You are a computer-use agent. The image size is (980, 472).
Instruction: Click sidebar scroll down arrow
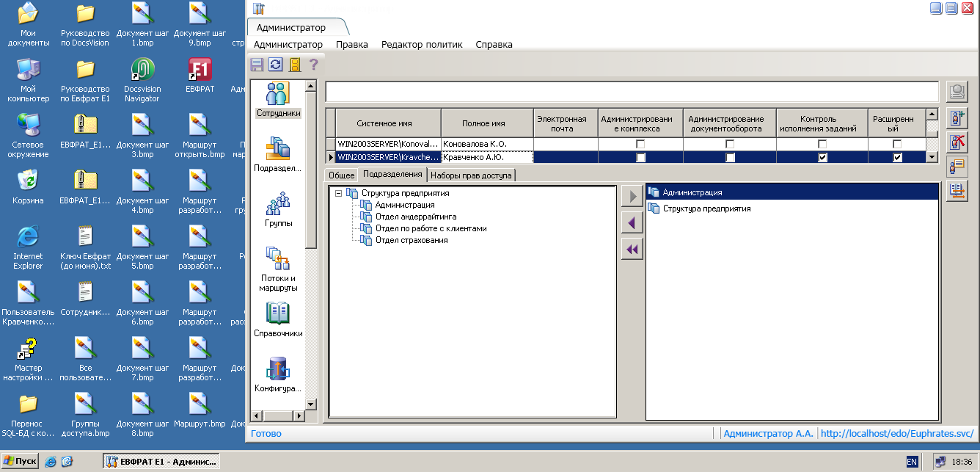[310, 404]
